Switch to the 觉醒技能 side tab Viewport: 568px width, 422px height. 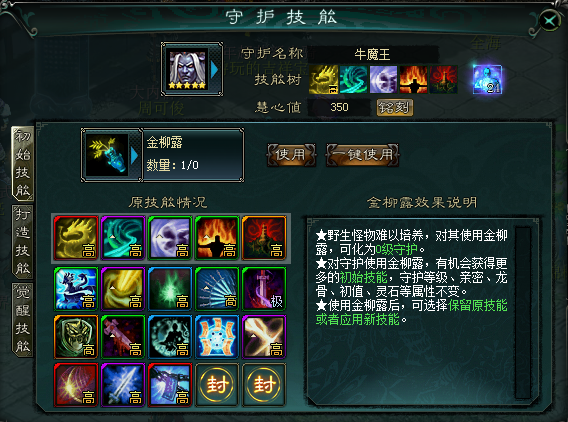point(22,320)
